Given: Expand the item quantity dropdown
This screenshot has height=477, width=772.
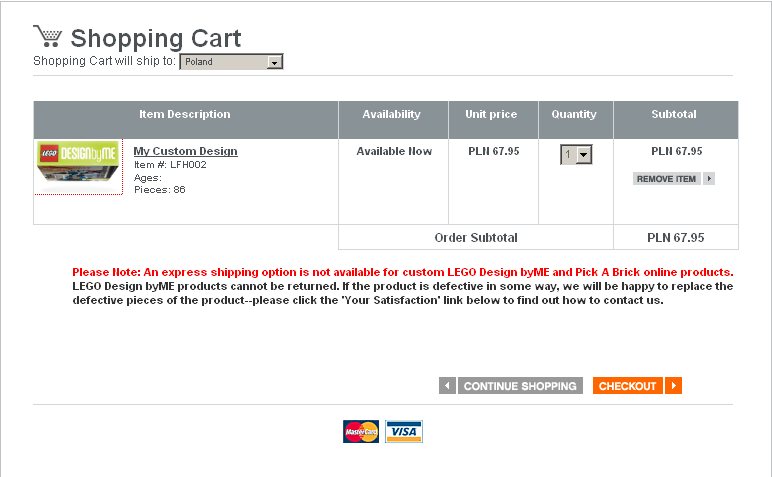Looking at the screenshot, I should 577,155.
